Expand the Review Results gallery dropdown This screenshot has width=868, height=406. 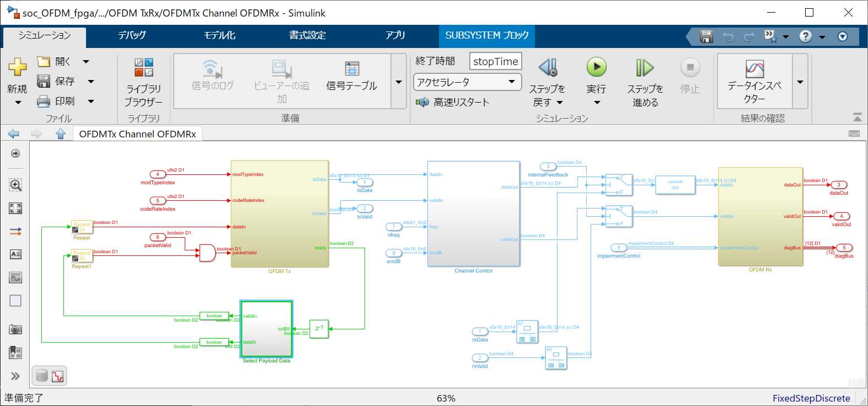[800, 82]
